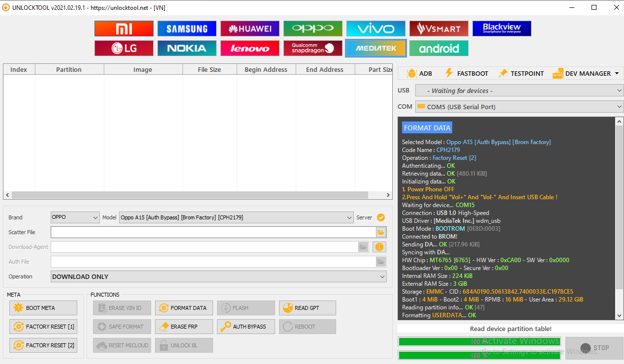The width and height of the screenshot is (624, 364).
Task: Click the Index column header
Action: [19, 69]
